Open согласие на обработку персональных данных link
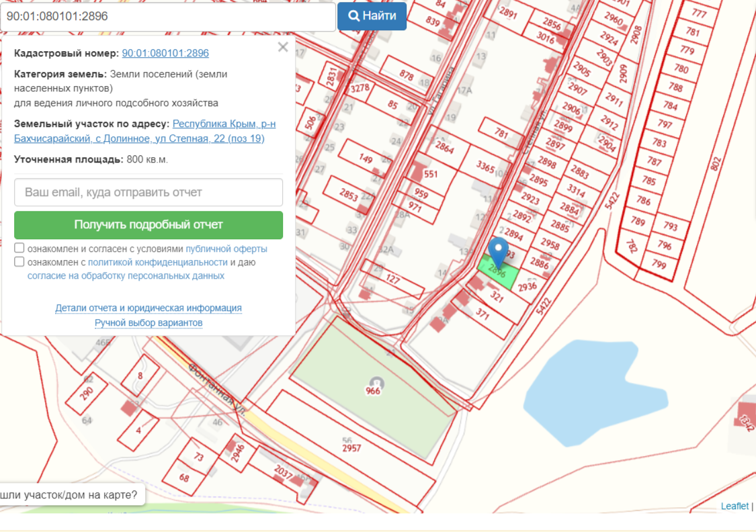This screenshot has height=532, width=756. point(126,276)
